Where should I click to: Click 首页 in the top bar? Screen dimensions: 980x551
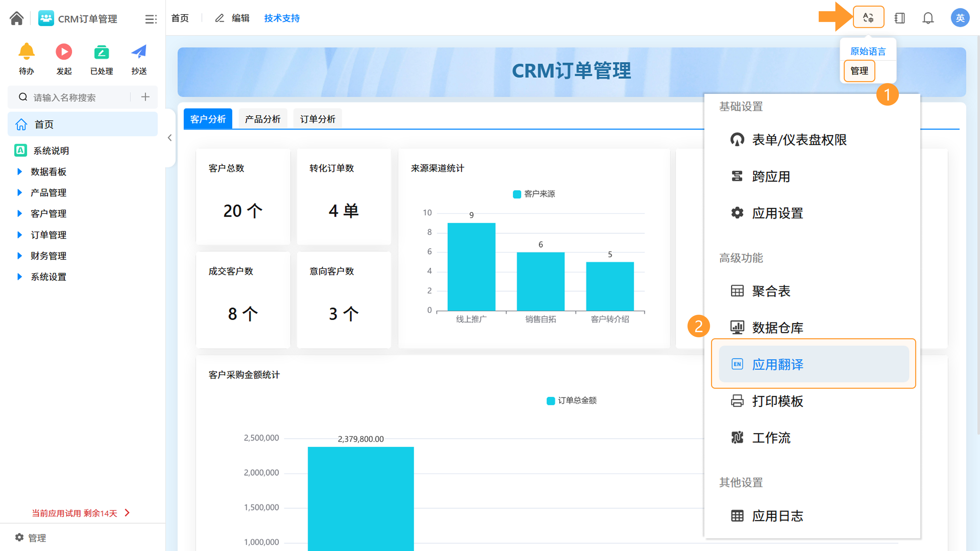[180, 18]
